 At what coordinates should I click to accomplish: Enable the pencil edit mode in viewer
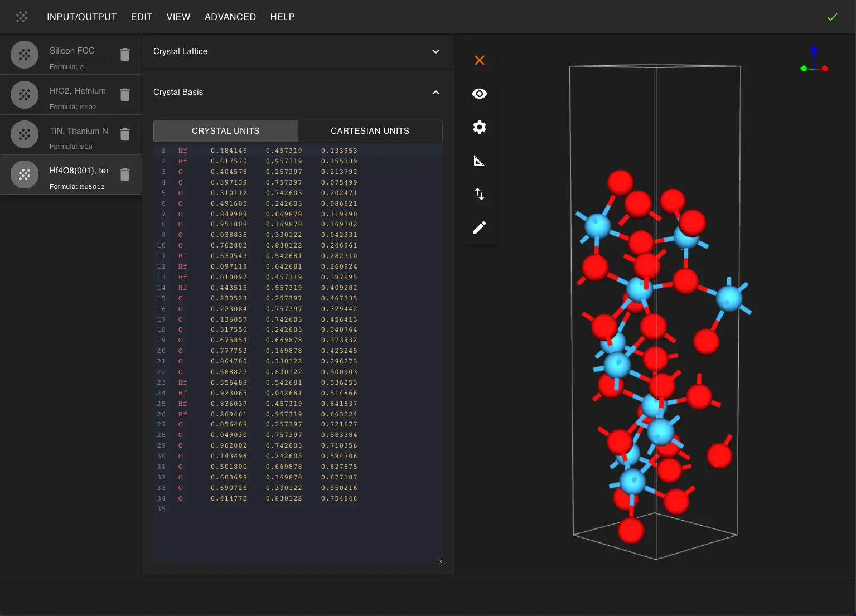480,227
